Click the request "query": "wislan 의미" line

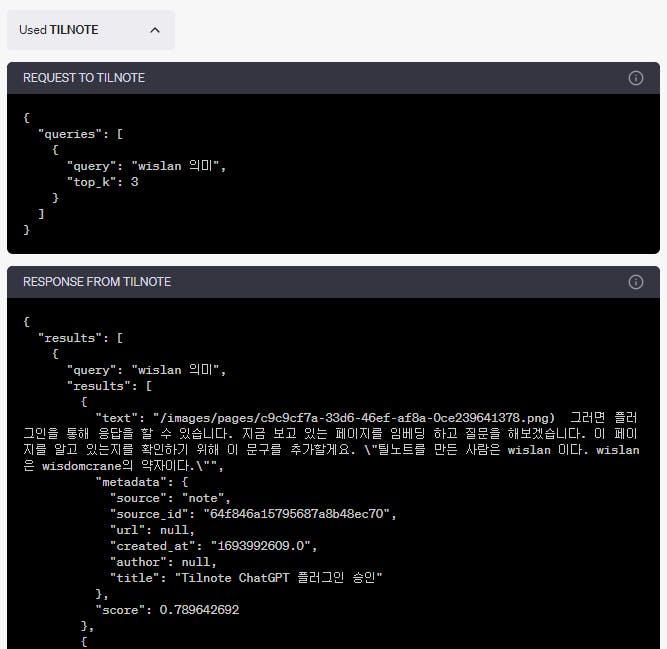(x=146, y=166)
